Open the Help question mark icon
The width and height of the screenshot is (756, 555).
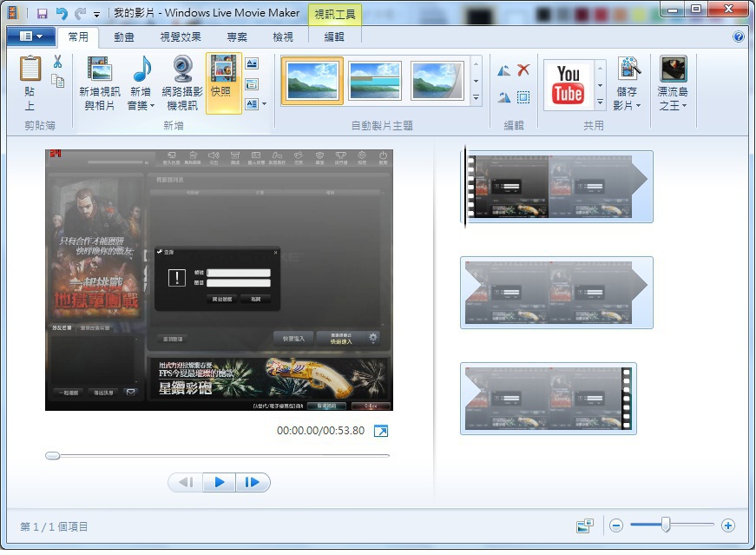738,36
